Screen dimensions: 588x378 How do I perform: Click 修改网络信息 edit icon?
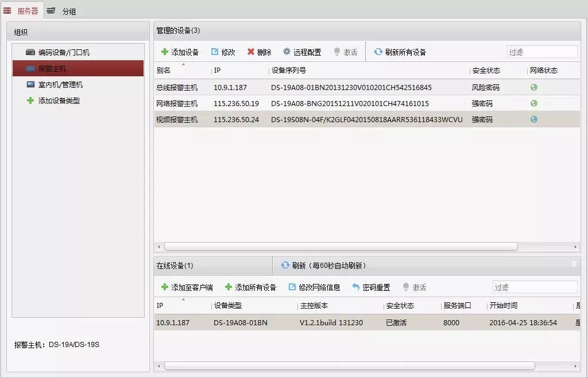(x=292, y=287)
